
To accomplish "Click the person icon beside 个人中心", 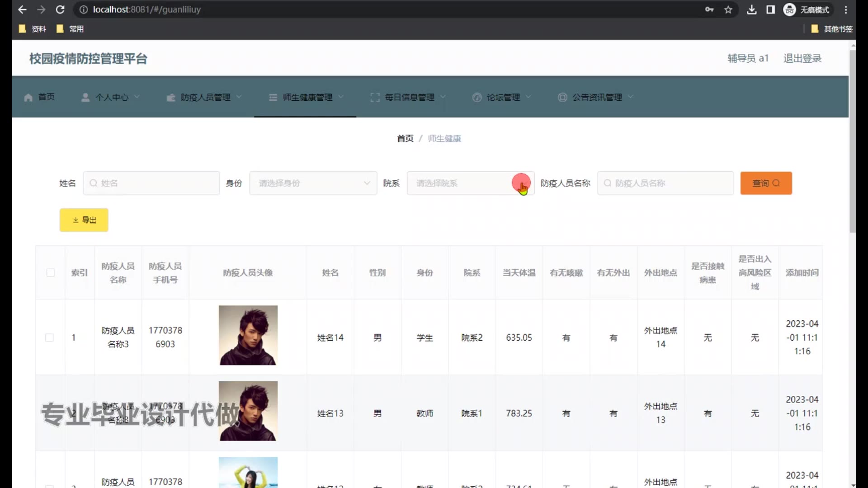I will (85, 98).
